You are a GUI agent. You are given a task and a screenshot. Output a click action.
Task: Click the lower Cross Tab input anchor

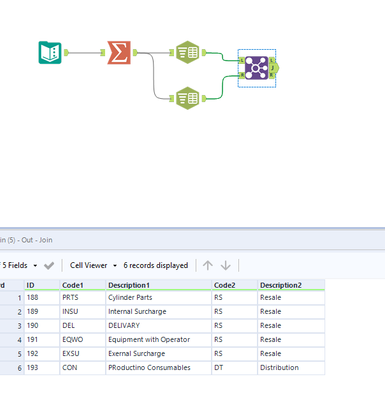pos(172,98)
